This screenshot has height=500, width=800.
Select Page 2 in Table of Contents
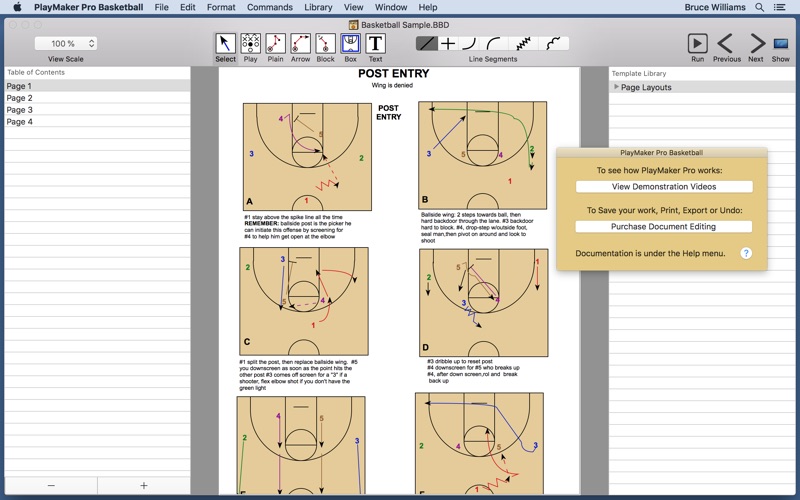(97, 97)
